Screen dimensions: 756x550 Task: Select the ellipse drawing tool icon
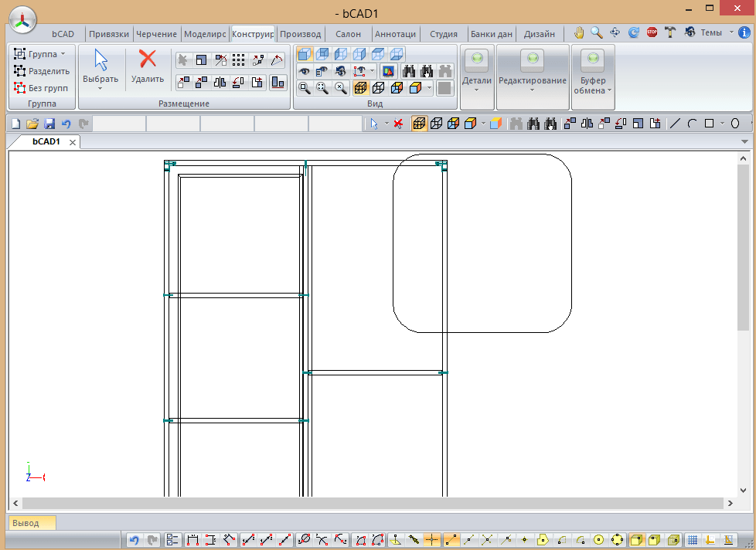(x=735, y=124)
